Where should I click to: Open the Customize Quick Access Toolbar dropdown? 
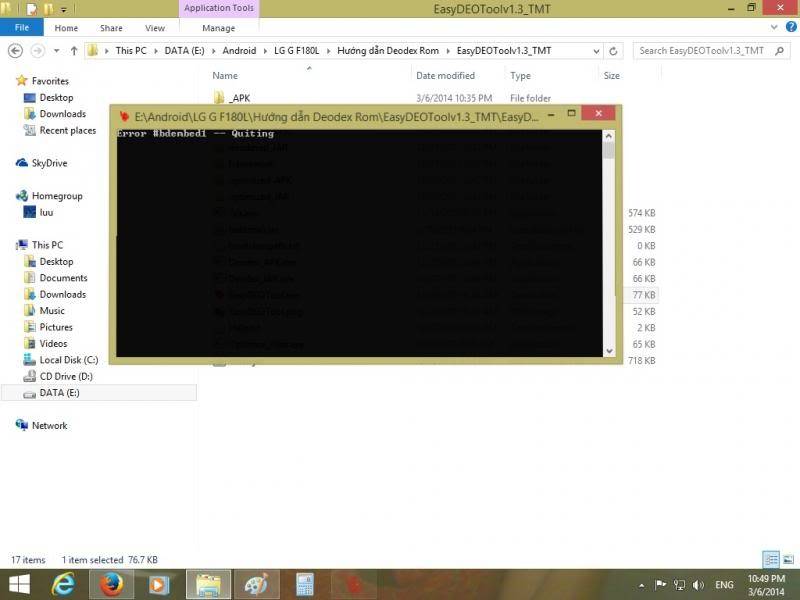point(64,9)
